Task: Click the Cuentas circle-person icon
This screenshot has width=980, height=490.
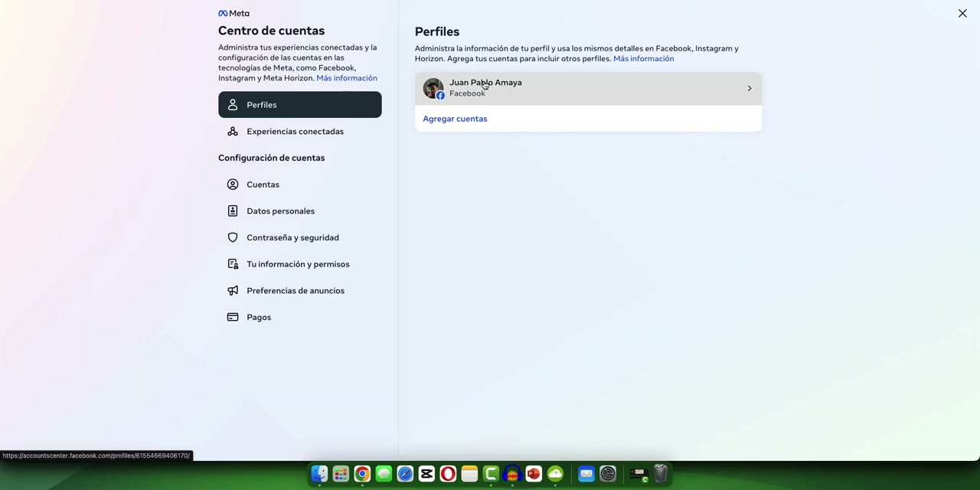Action: coord(233,185)
